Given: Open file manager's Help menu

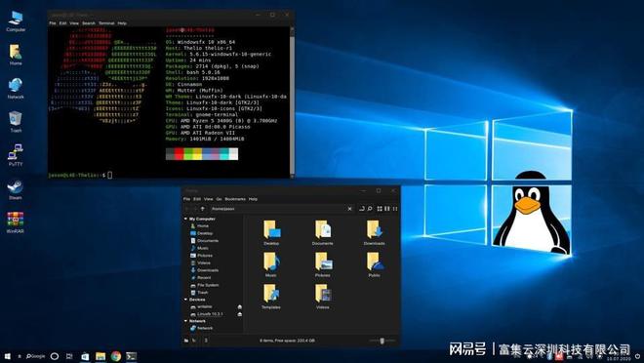Looking at the screenshot, I should (x=253, y=199).
